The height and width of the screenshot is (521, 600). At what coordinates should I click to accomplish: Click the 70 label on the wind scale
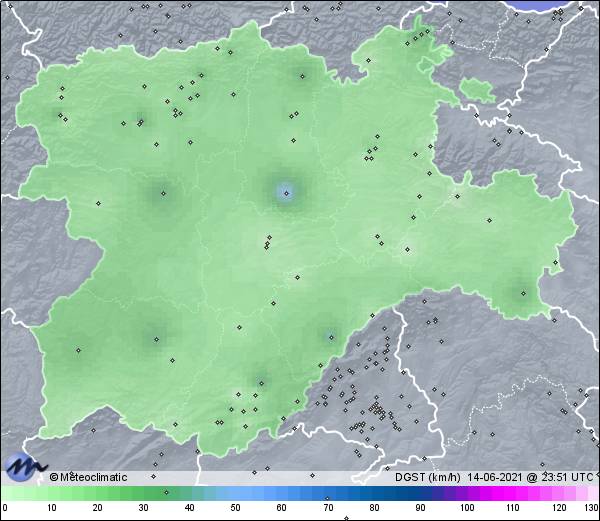(328, 508)
